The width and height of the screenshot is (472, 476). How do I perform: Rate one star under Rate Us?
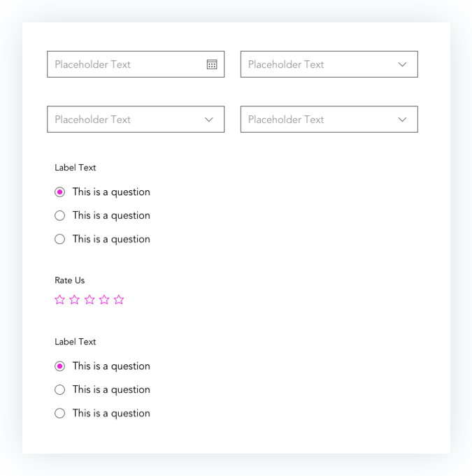[x=60, y=300]
